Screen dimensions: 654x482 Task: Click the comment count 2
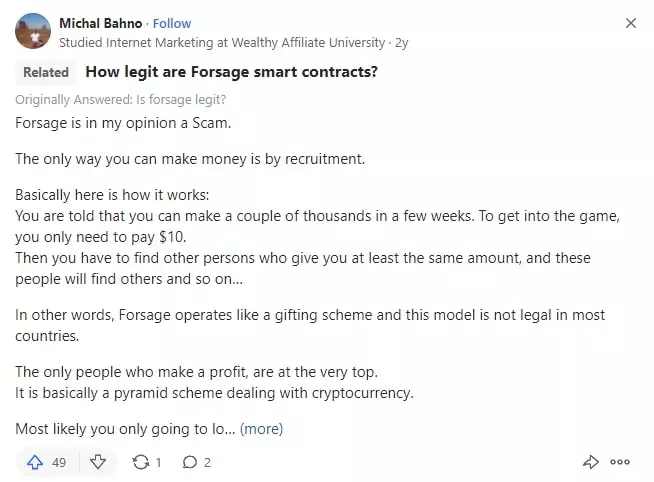tap(207, 462)
